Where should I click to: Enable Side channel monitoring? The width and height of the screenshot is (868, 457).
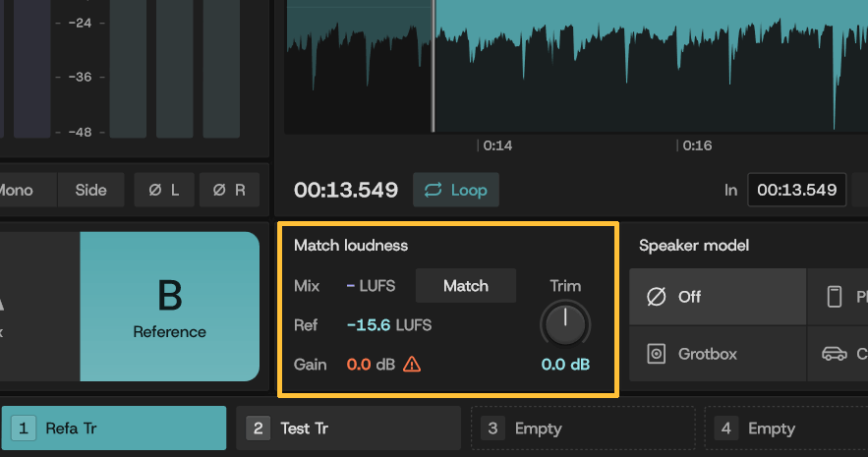(x=90, y=190)
